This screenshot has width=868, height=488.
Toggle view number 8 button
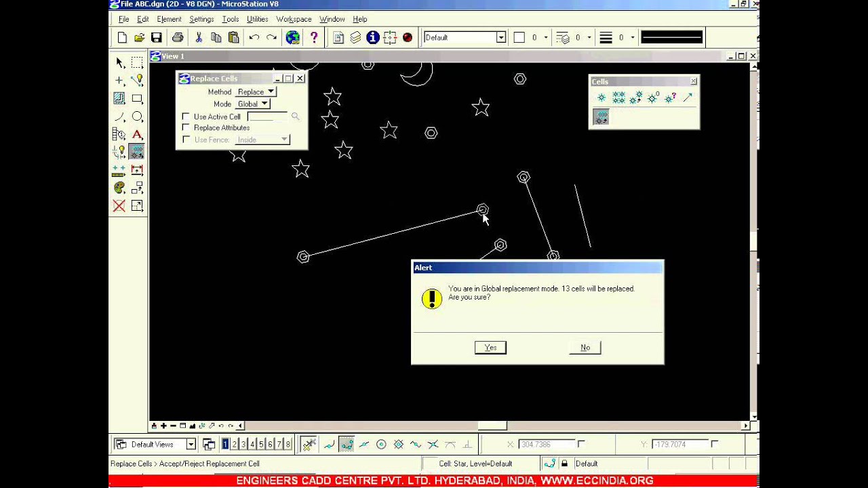288,445
